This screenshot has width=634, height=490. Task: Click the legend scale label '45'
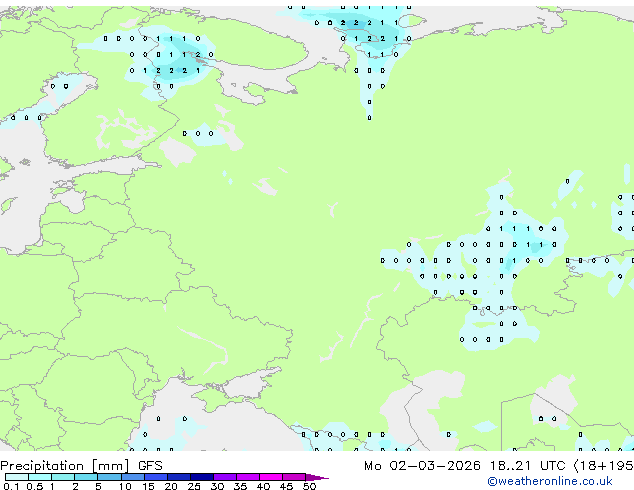pyautogui.click(x=286, y=486)
